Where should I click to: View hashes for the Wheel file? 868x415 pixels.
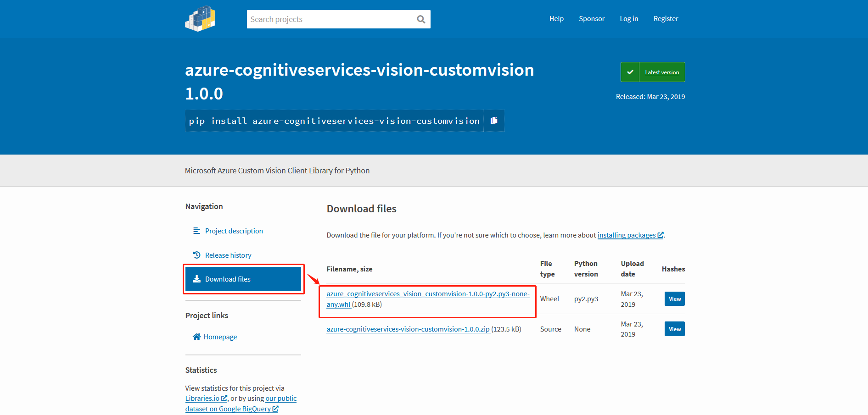click(674, 299)
